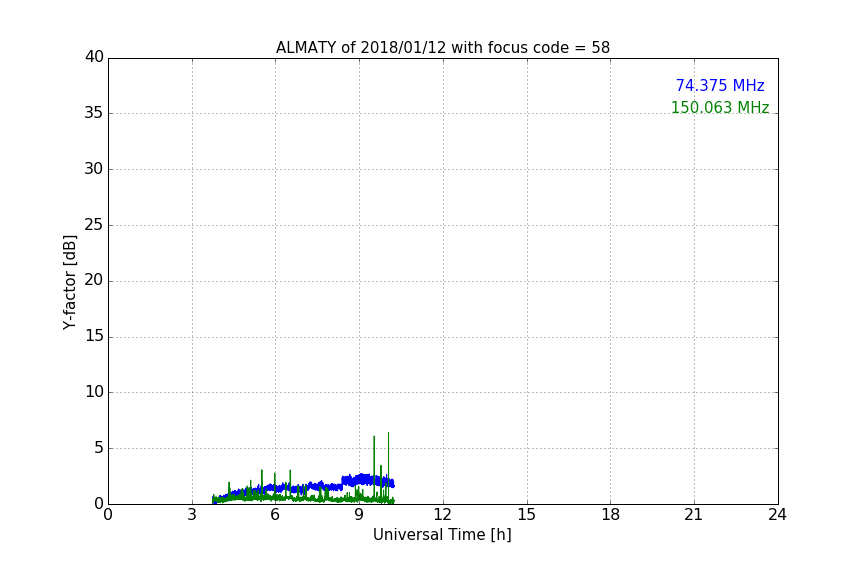
Task: Click y-axis tick label 40
Action: pos(94,57)
